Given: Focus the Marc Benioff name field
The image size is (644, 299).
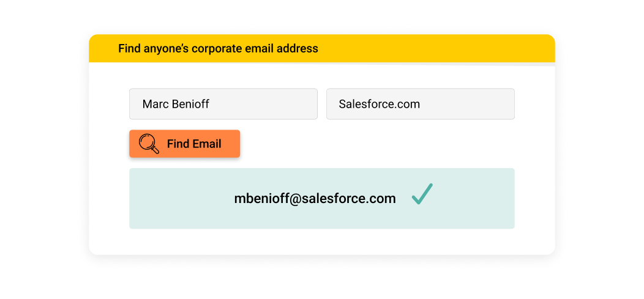Looking at the screenshot, I should click(x=223, y=104).
